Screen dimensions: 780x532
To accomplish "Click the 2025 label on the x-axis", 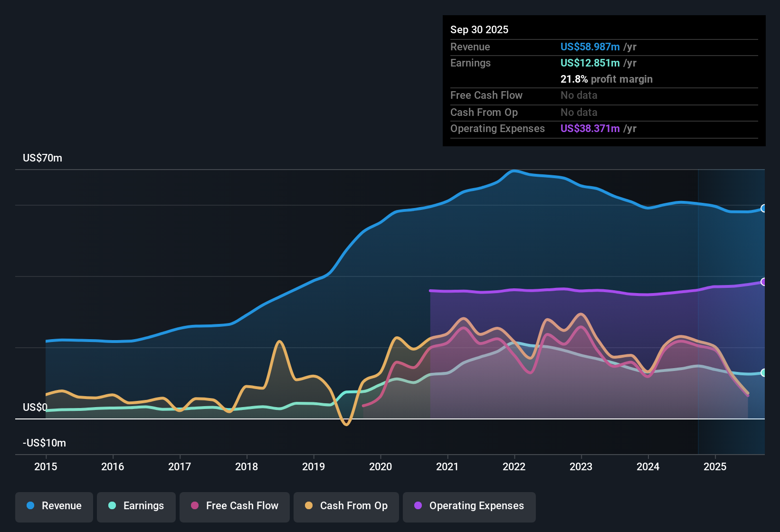I will [715, 467].
